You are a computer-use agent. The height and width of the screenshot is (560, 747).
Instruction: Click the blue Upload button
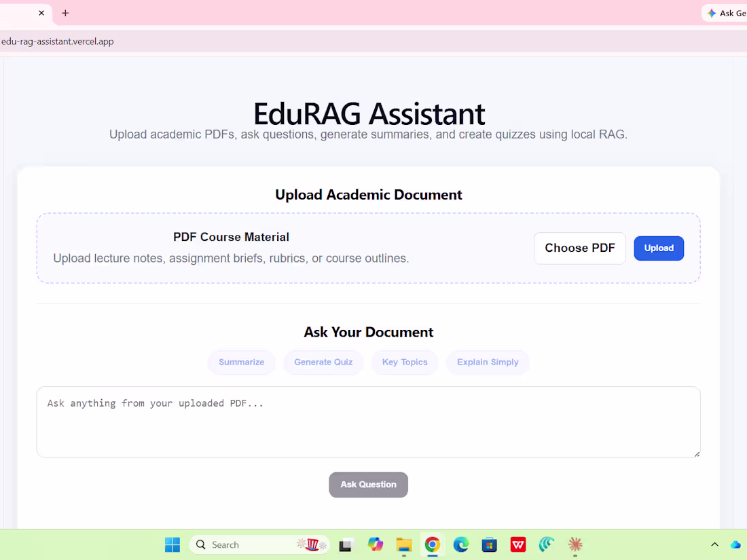point(659,248)
